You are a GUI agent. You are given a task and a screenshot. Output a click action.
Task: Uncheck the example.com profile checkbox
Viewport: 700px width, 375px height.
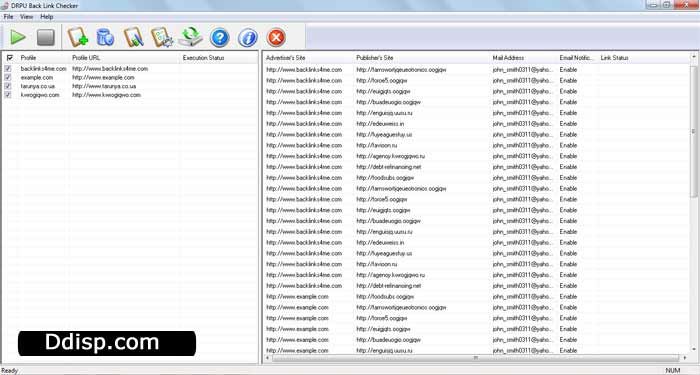click(x=8, y=77)
